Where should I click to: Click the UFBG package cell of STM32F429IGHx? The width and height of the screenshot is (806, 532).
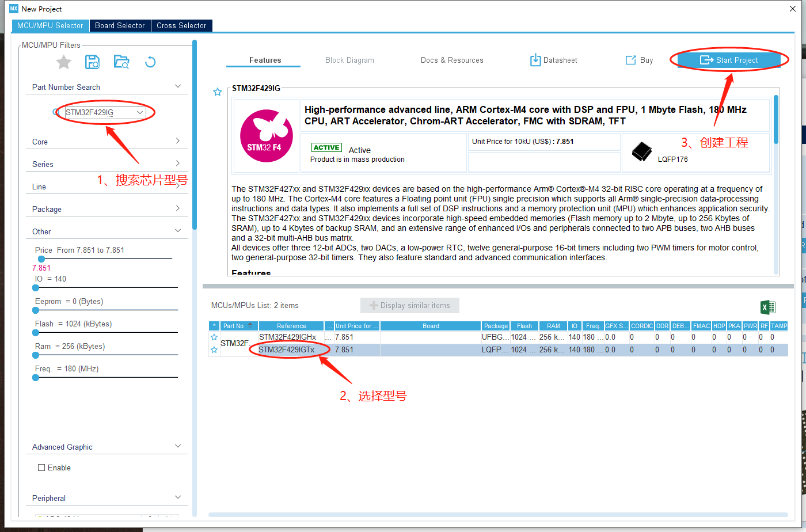pyautogui.click(x=496, y=337)
